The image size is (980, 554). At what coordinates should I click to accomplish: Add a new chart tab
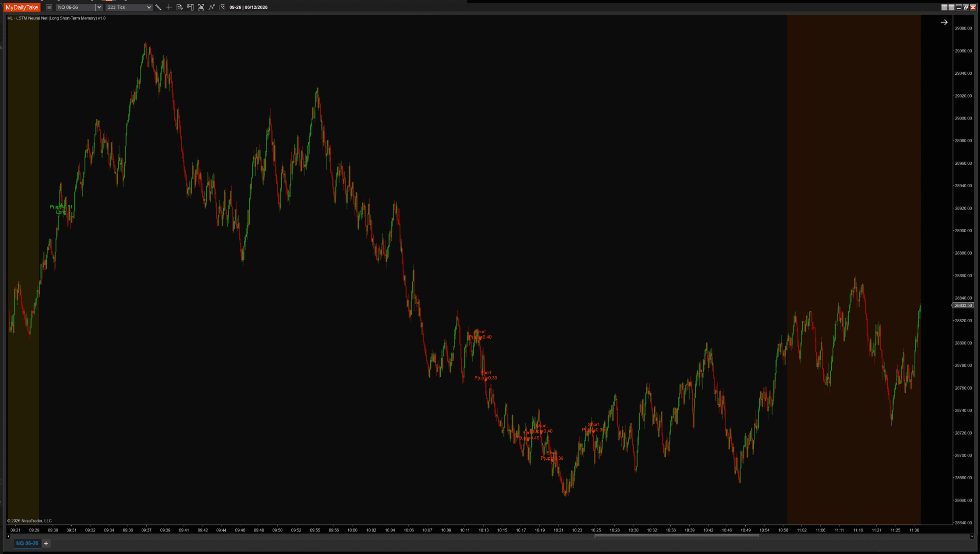click(x=46, y=543)
